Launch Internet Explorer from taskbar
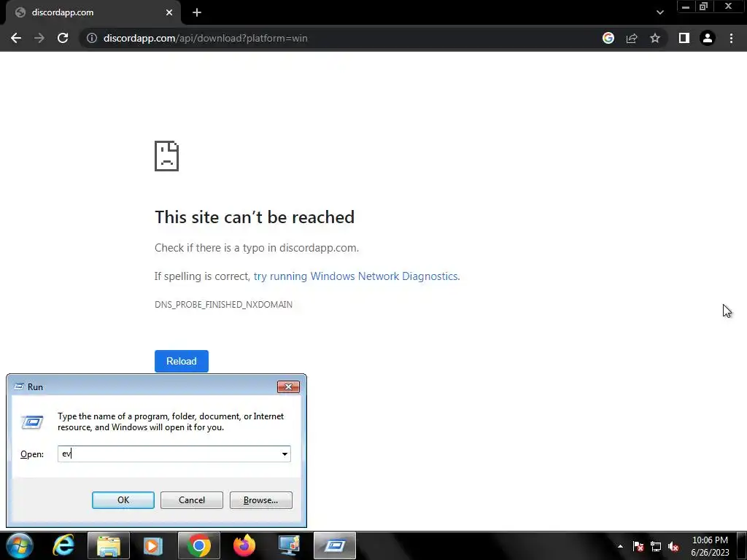 click(63, 545)
